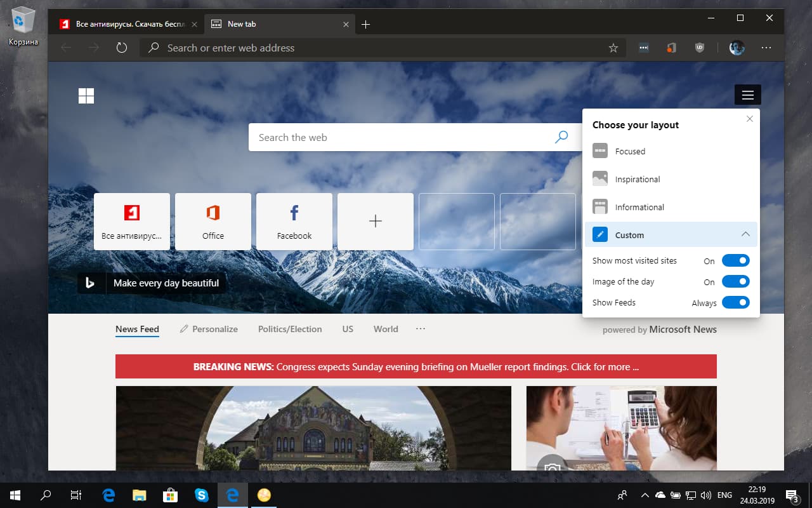The height and width of the screenshot is (508, 812).
Task: Launch the first Edge icon on the taskbar
Action: [108, 495]
